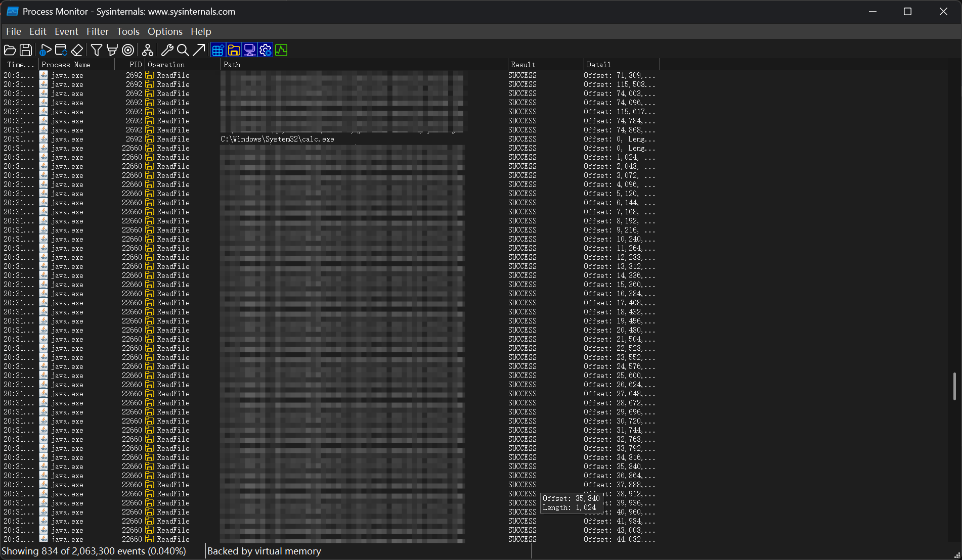The width and height of the screenshot is (962, 560).
Task: Clear the event display with eraser icon
Action: [x=77, y=50]
